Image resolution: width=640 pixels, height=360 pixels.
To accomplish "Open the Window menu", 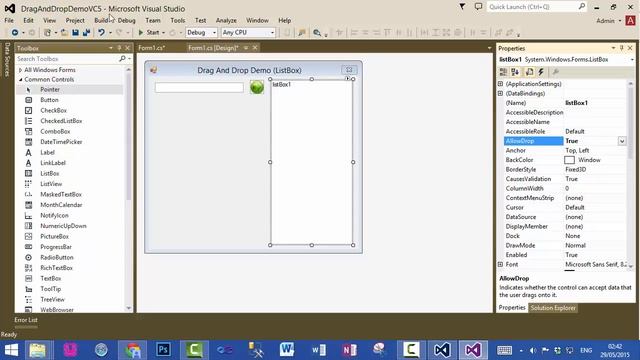I will [x=257, y=20].
